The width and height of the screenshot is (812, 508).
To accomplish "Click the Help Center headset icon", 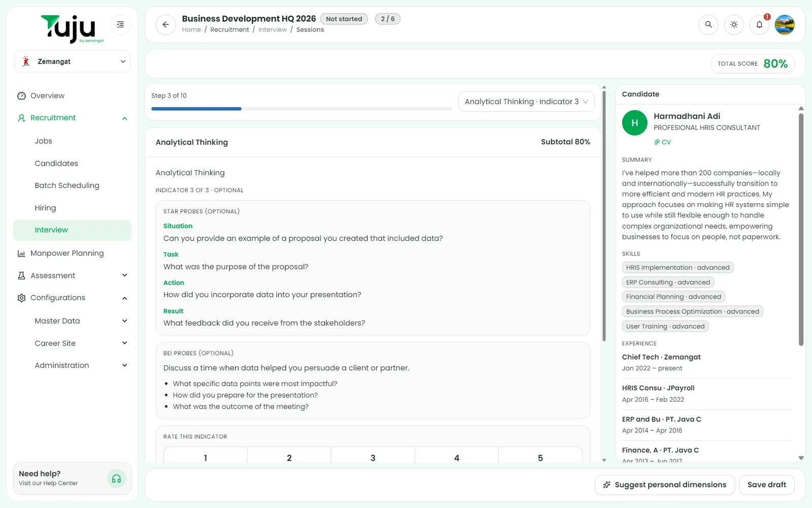I will (x=116, y=479).
